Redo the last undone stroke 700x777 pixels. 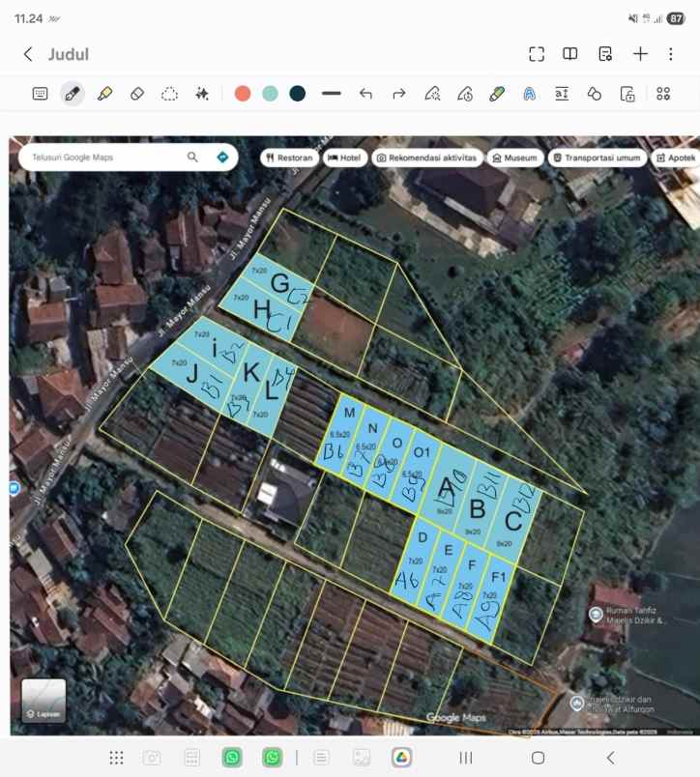(x=399, y=94)
